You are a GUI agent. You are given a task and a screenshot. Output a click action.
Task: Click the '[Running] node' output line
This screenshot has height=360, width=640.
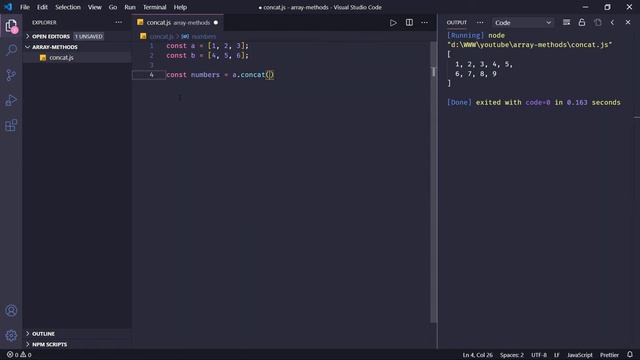(476, 36)
